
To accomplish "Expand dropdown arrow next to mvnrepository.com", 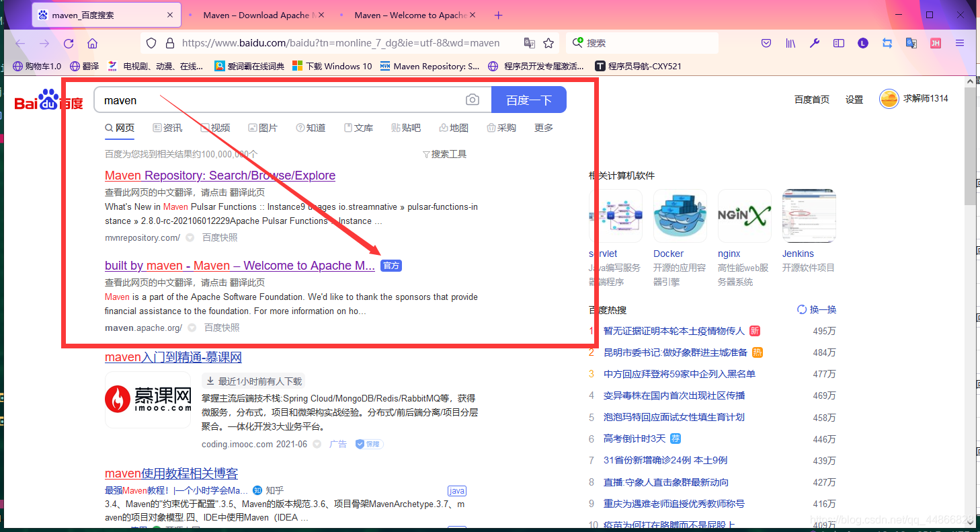I will coord(190,237).
